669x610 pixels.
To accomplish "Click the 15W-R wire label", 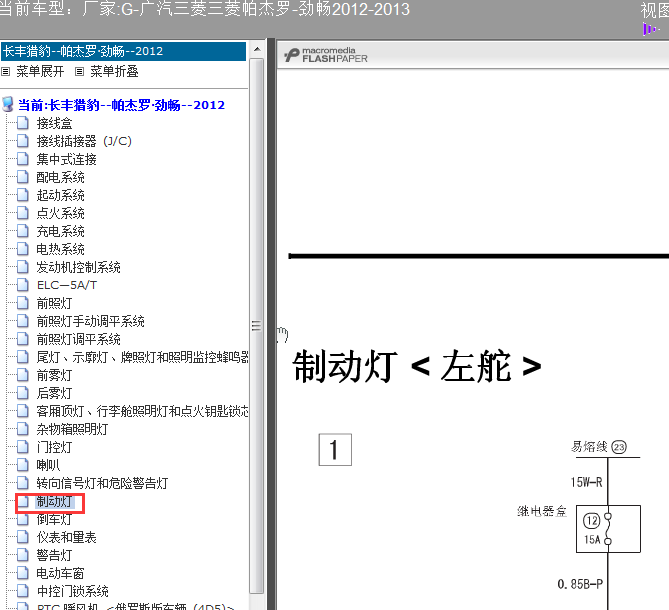I will pyautogui.click(x=586, y=482).
